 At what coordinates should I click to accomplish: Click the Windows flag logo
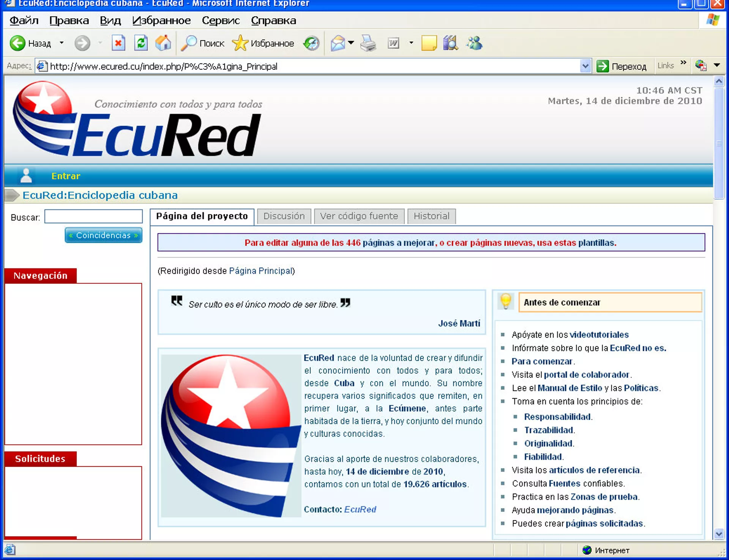point(713,20)
